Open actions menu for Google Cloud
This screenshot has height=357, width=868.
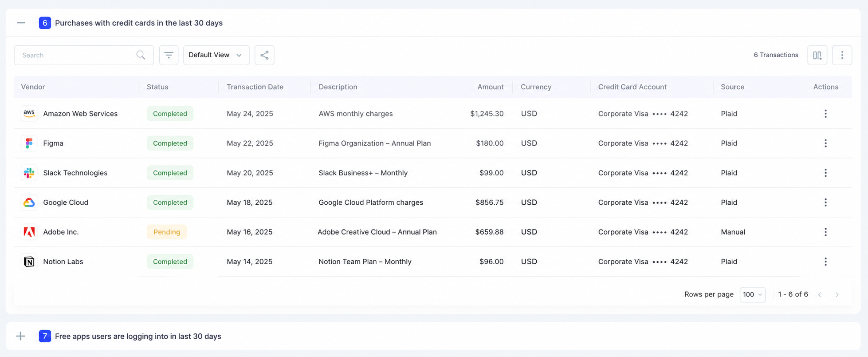tap(825, 202)
